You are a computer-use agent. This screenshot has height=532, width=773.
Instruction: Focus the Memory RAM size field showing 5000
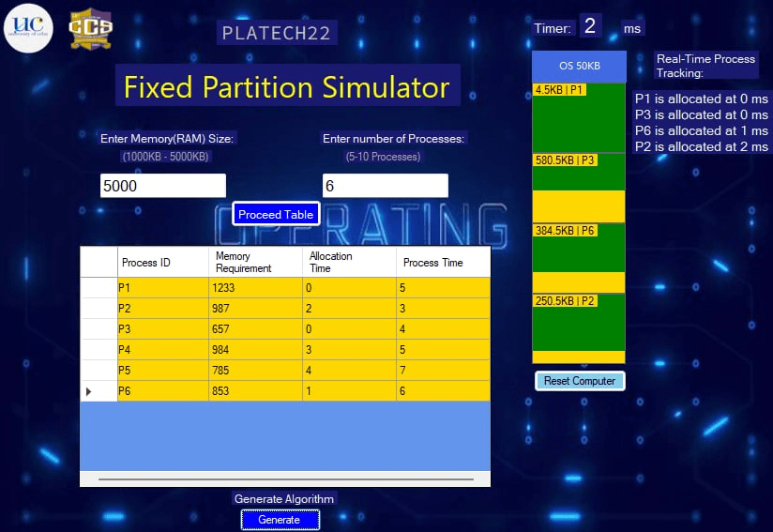point(163,186)
